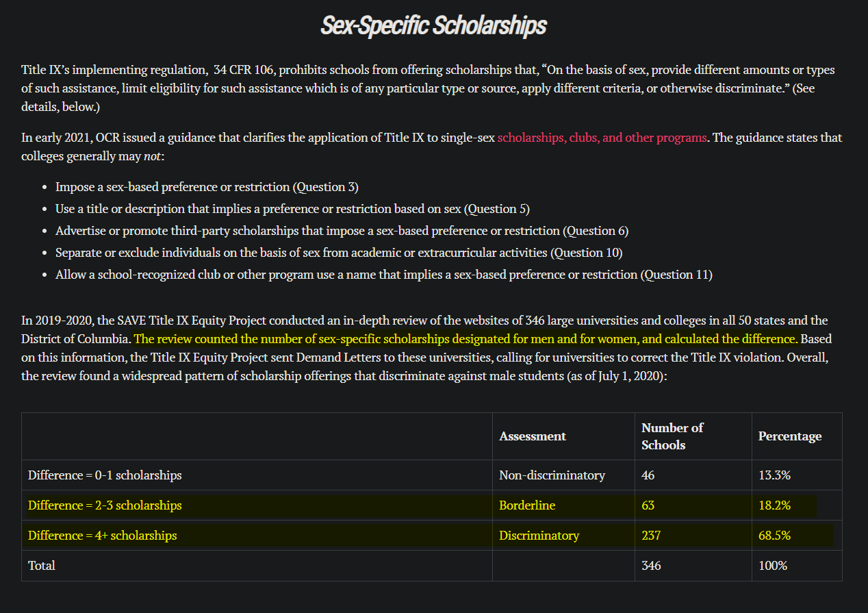Click the bullet mentioning Question 6
868x613 pixels.
point(342,231)
